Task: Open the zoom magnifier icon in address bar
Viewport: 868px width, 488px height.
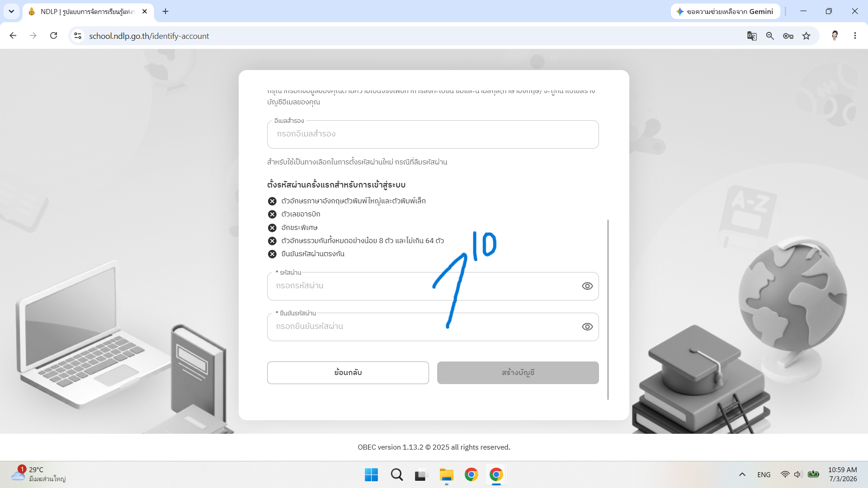Action: [770, 36]
